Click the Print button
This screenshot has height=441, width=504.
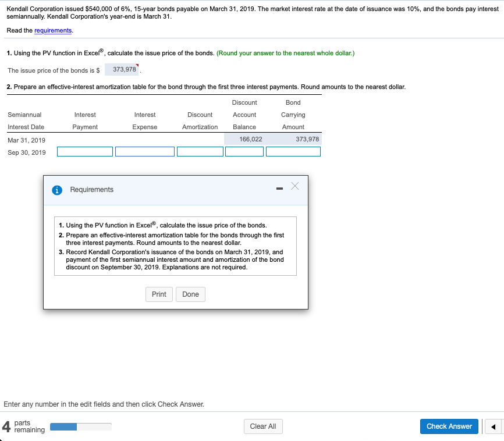click(x=159, y=294)
